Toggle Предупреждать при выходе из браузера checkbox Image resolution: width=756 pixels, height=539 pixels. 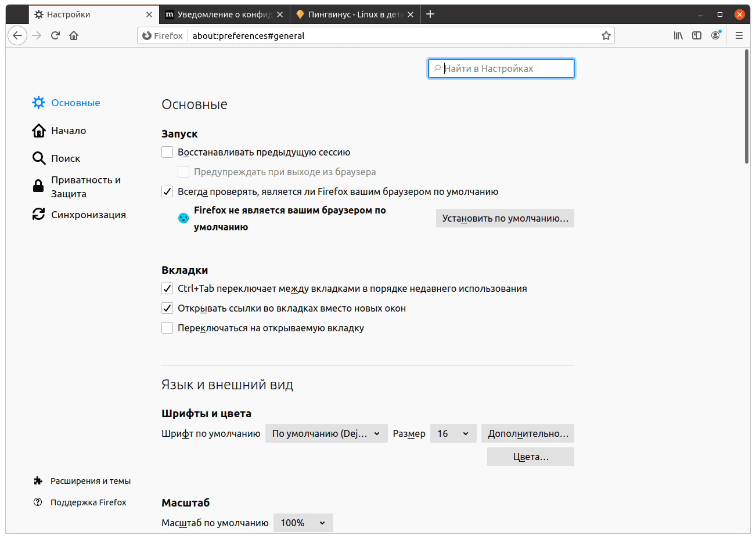coord(183,172)
